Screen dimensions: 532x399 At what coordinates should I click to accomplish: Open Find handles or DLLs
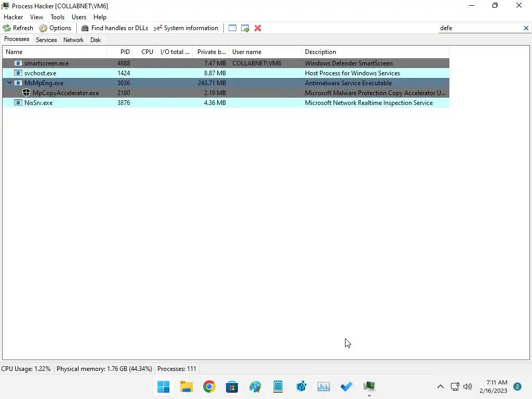(x=115, y=28)
